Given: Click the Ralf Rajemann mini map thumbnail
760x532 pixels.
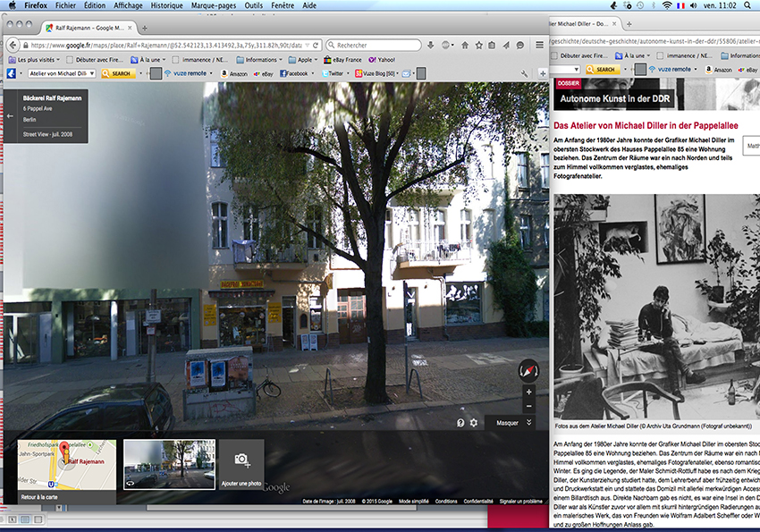Looking at the screenshot, I should coord(67,465).
